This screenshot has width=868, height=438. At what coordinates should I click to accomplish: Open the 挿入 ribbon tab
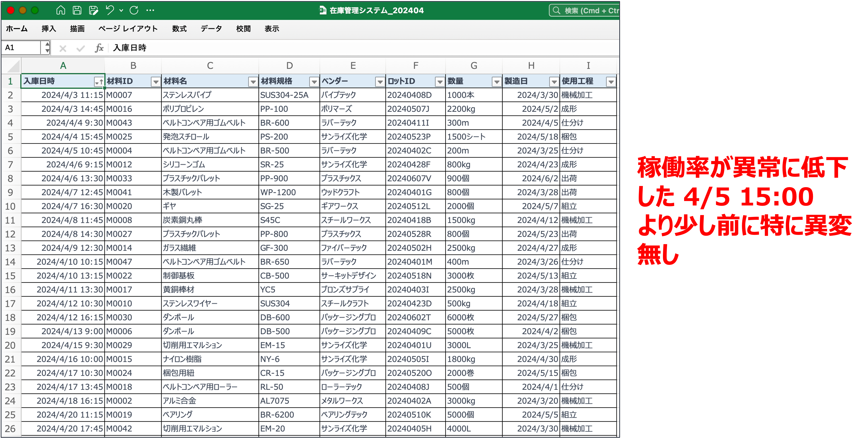coord(49,29)
